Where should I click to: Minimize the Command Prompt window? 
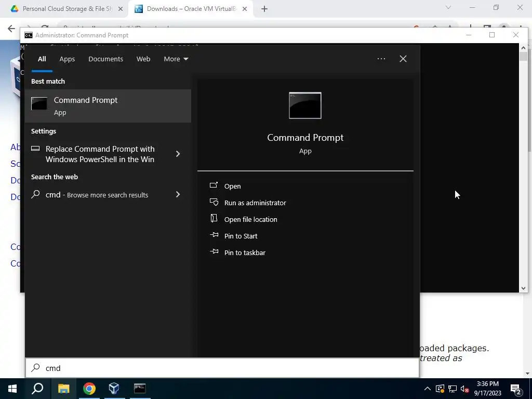point(469,35)
